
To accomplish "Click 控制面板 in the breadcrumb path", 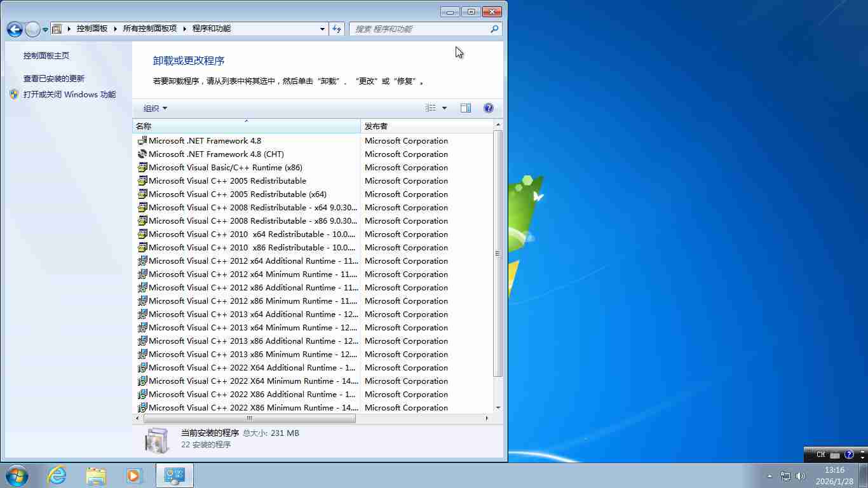I will tap(92, 29).
